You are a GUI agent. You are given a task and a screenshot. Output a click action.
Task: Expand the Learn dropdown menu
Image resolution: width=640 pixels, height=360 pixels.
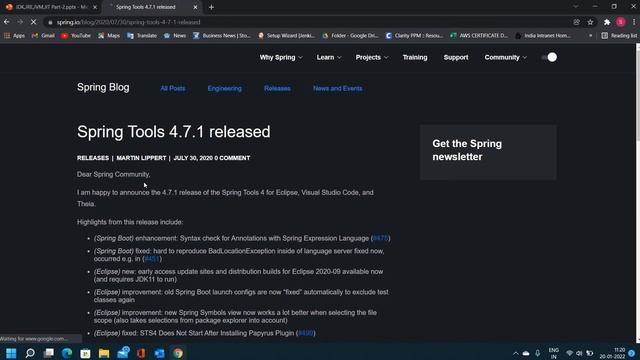tap(329, 58)
